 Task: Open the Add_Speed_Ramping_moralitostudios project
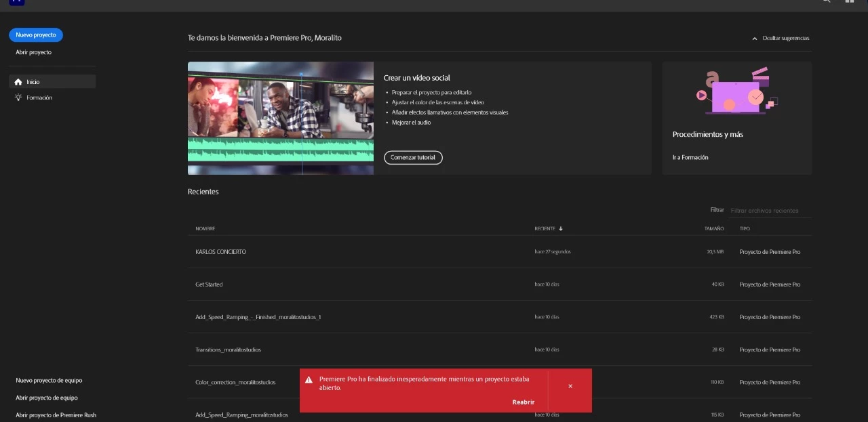click(x=241, y=415)
